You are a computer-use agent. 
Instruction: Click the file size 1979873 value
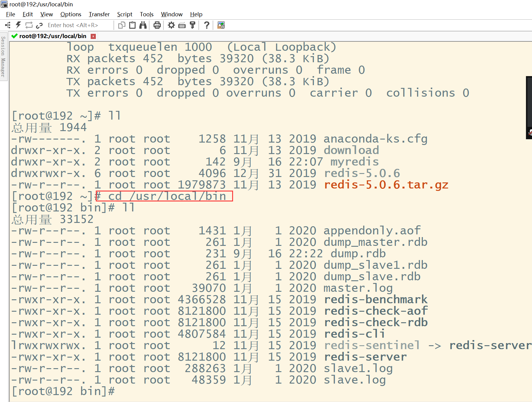(202, 185)
